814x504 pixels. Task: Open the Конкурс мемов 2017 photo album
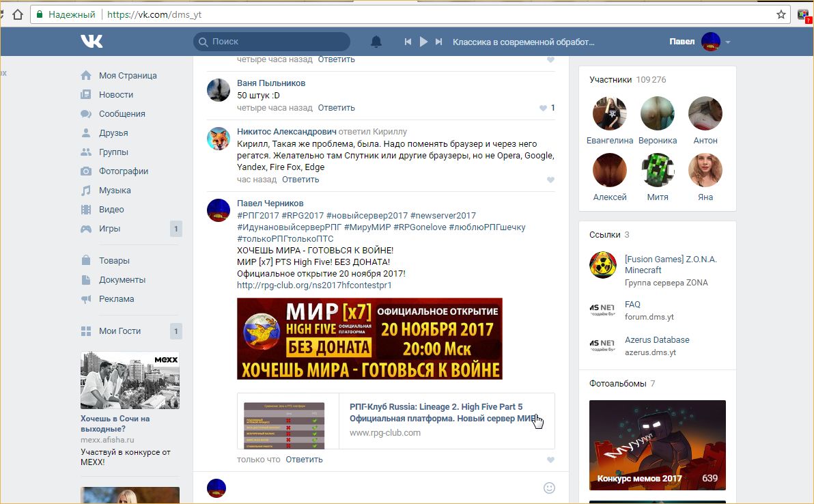(x=657, y=445)
